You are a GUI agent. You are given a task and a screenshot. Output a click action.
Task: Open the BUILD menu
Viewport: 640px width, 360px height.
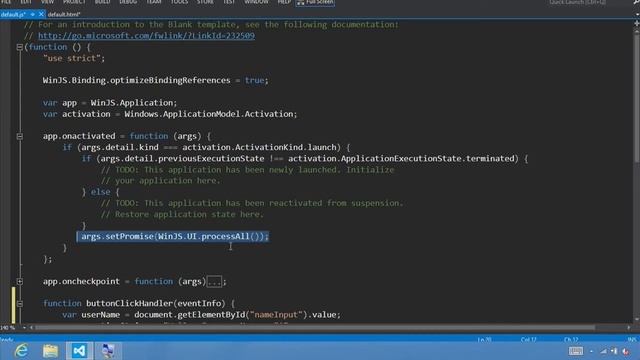102,2
